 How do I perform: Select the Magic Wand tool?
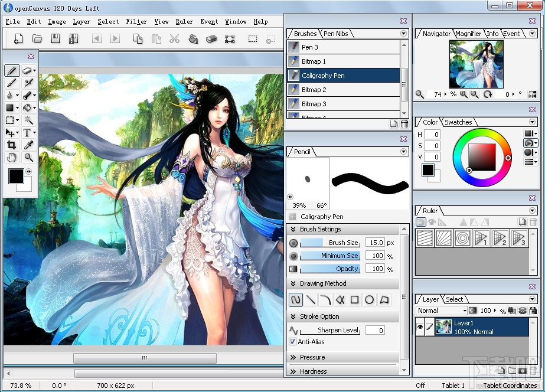[28, 120]
